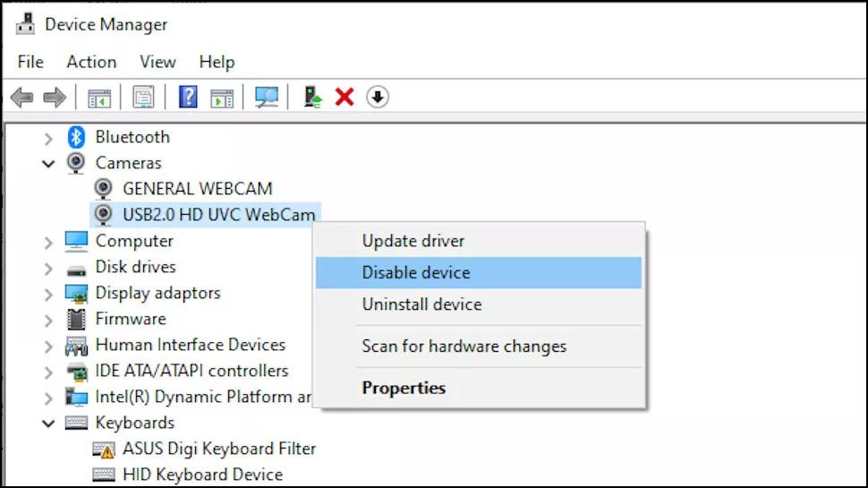Image resolution: width=868 pixels, height=488 pixels.
Task: Click Show/Hide Console Tree toolbar icon
Action: tap(99, 98)
